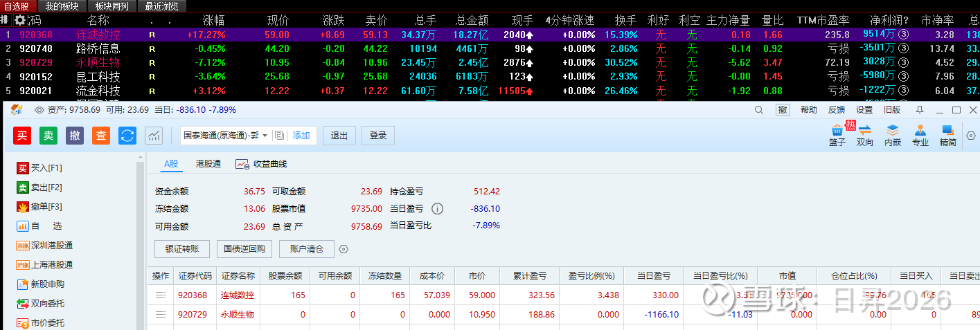Click the 银证转账 button
The width and height of the screenshot is (980, 330).
point(183,249)
